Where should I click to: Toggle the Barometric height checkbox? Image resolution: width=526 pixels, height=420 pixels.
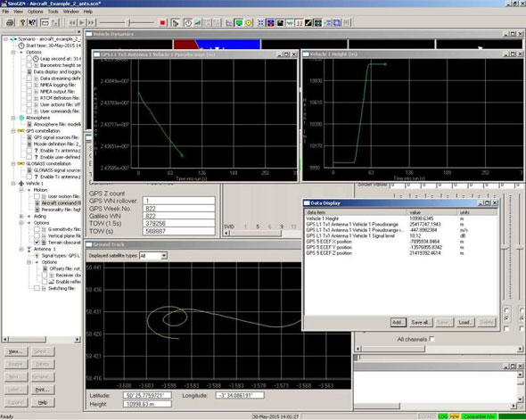[x=29, y=65]
